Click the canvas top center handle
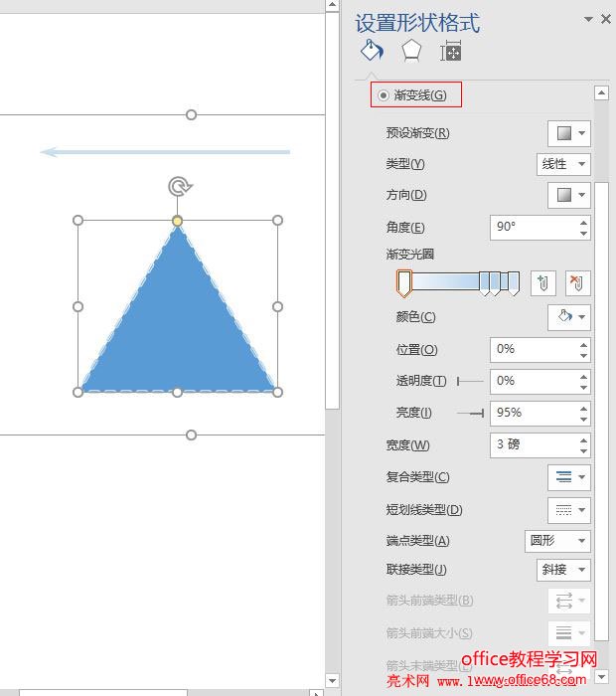616x696 pixels. click(191, 115)
